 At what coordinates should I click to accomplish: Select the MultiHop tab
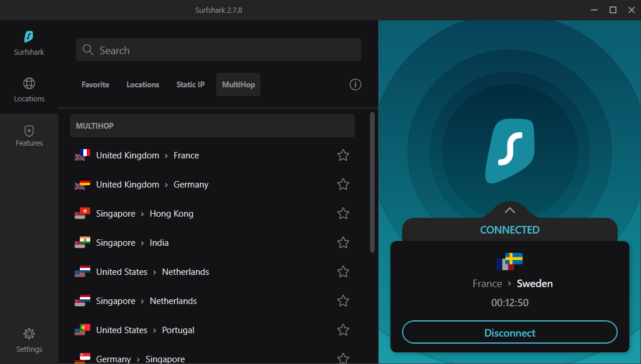coord(238,84)
